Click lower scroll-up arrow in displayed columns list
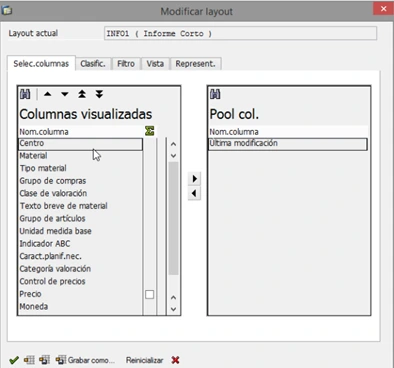The width and height of the screenshot is (394, 368). pyautogui.click(x=173, y=297)
